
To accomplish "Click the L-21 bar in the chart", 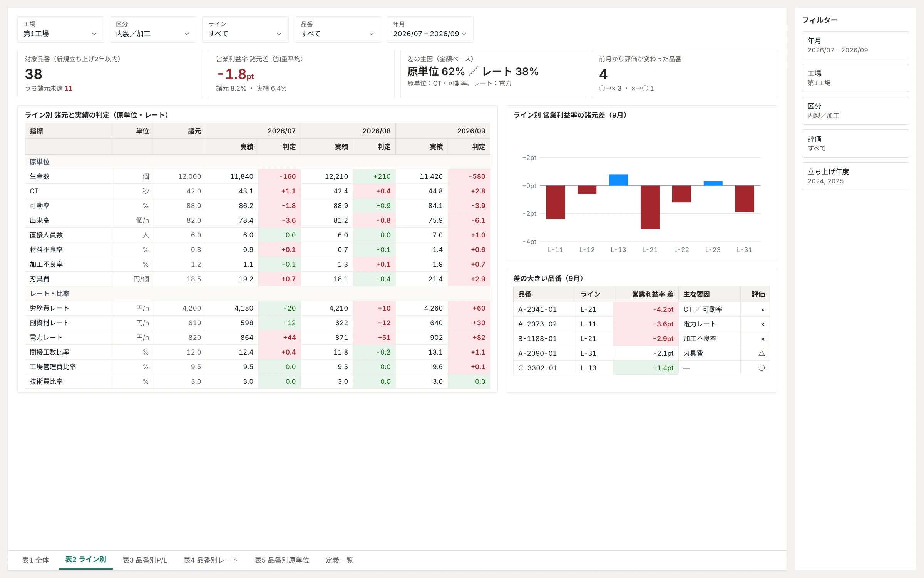I will click(x=650, y=207).
